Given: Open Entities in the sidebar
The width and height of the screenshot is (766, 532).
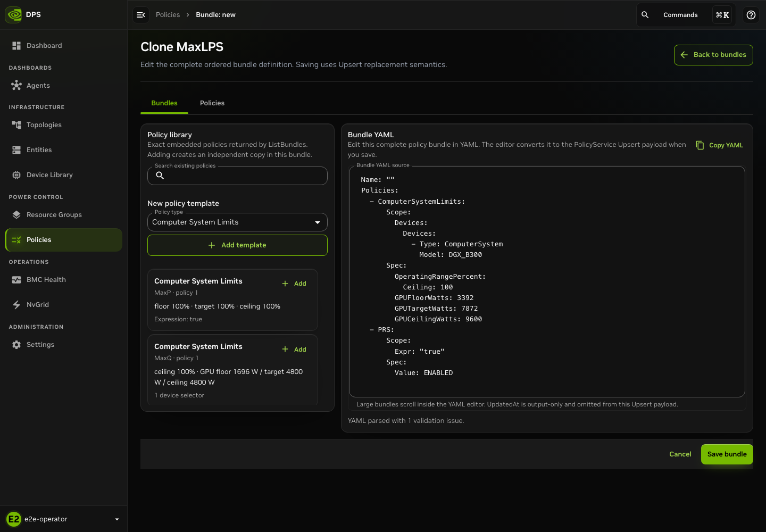Looking at the screenshot, I should pos(64,150).
